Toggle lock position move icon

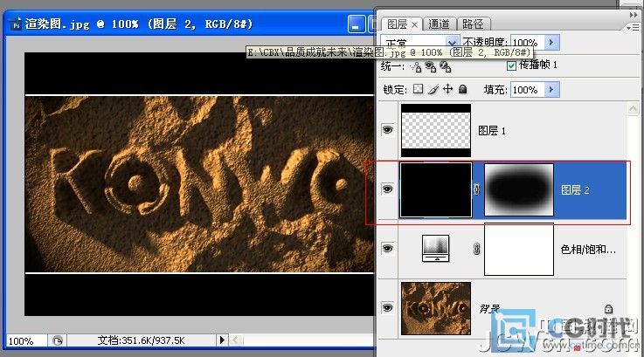447,89
